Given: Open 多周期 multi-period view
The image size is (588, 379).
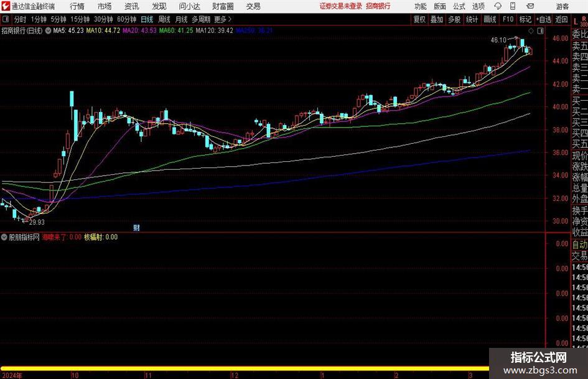Looking at the screenshot, I should 201,19.
